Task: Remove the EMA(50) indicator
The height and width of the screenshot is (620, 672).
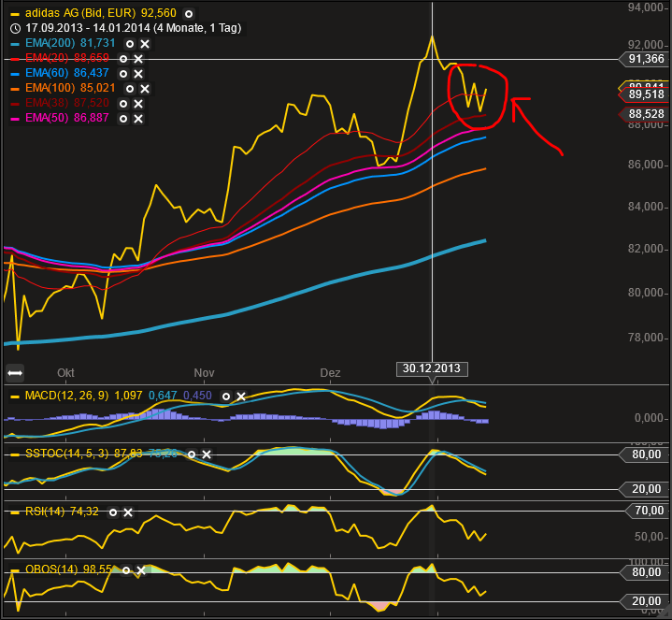Action: coord(137,119)
